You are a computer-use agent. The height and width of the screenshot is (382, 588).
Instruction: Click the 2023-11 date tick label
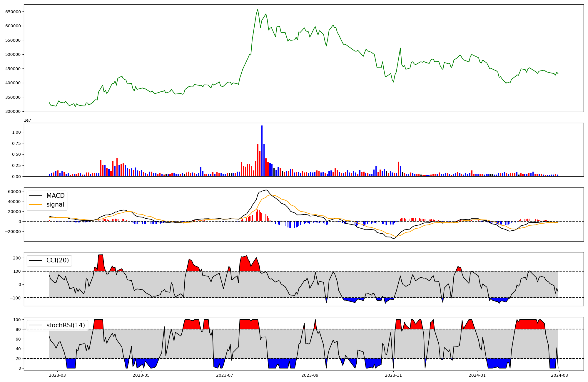pos(393,375)
